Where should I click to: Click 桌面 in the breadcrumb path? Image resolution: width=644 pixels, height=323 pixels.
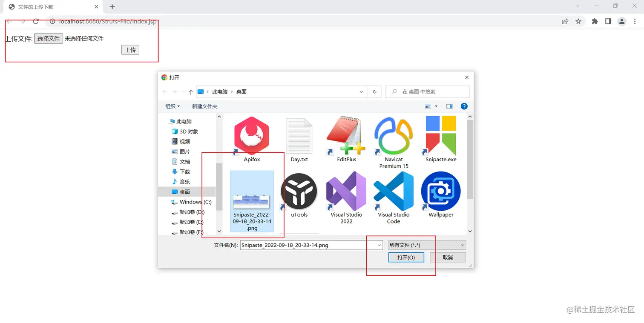click(x=241, y=91)
